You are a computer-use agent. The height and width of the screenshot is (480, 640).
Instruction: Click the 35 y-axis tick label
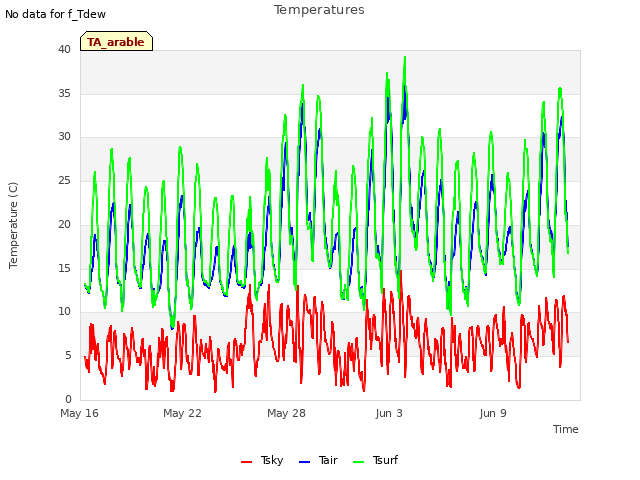point(64,93)
